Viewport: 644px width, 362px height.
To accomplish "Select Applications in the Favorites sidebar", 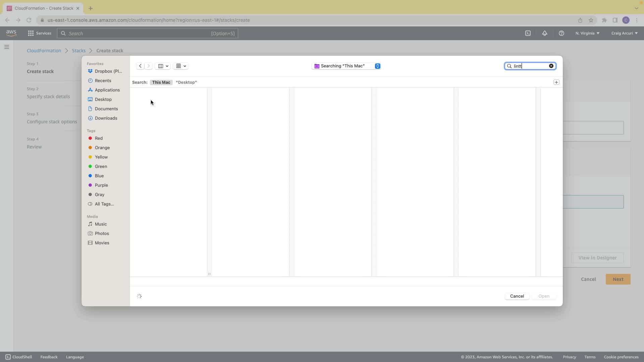I will click(x=107, y=90).
